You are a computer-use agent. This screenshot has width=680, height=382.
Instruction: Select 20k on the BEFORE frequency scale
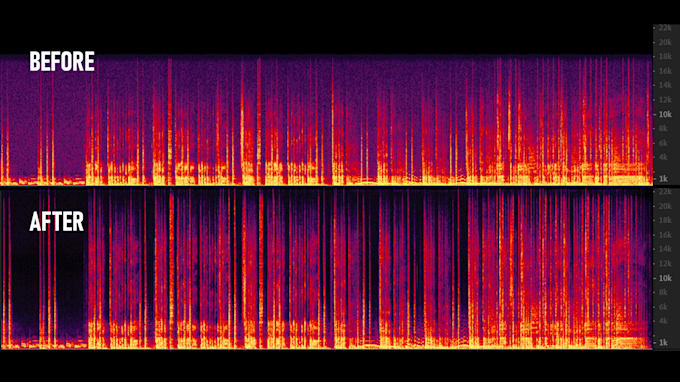pyautogui.click(x=665, y=42)
